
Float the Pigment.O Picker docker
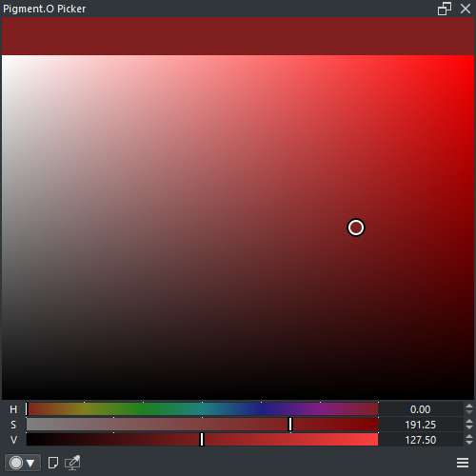click(445, 9)
